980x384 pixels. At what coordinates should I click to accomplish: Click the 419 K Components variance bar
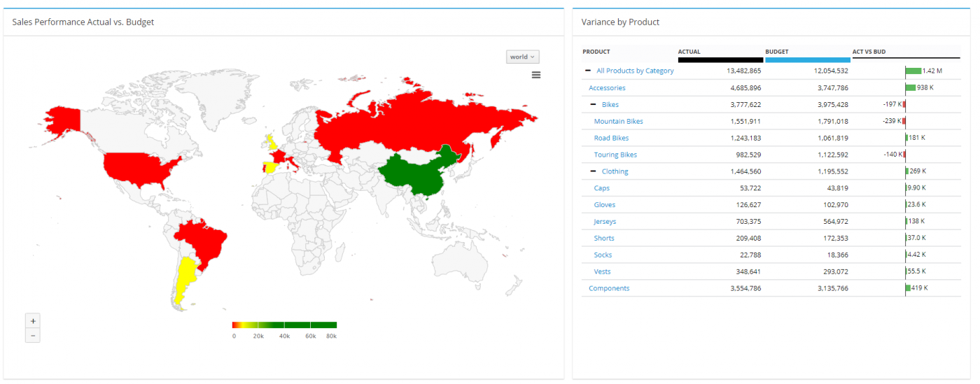coord(908,288)
